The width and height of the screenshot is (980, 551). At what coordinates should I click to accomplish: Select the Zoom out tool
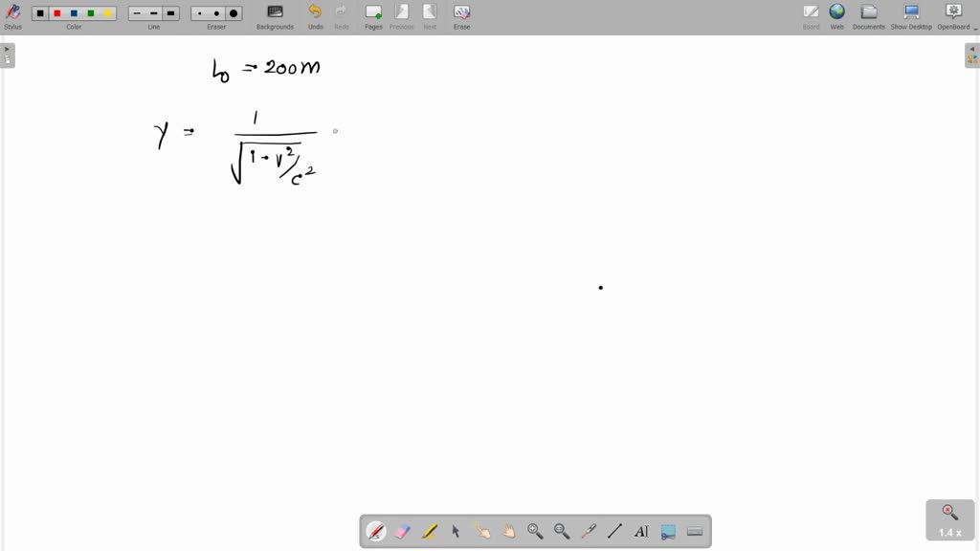click(562, 531)
